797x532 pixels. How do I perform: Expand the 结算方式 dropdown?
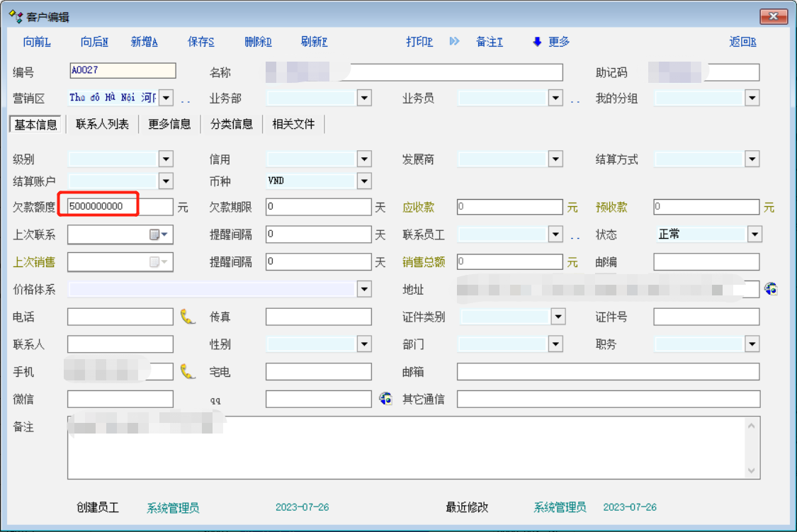752,159
